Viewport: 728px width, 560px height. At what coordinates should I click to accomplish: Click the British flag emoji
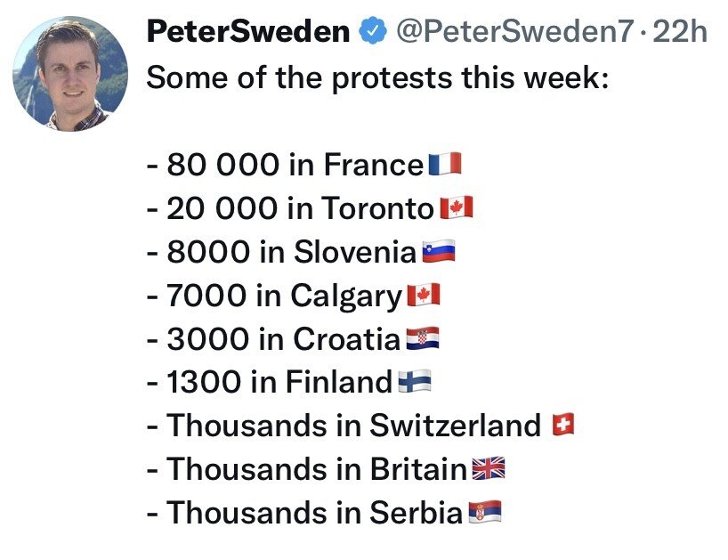click(x=488, y=469)
